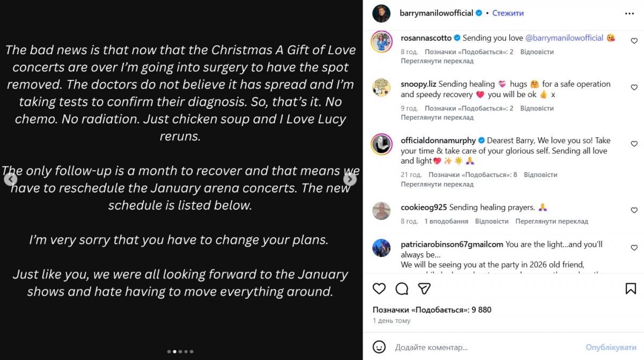Share the post with the paper plane icon
Image resolution: width=644 pixels, height=360 pixels.
(x=425, y=289)
